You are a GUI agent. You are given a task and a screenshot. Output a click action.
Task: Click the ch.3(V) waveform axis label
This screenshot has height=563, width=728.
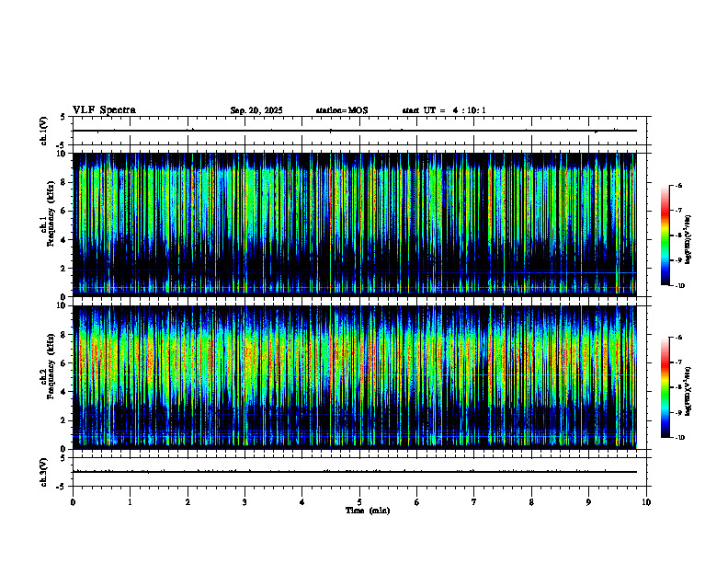(x=44, y=472)
